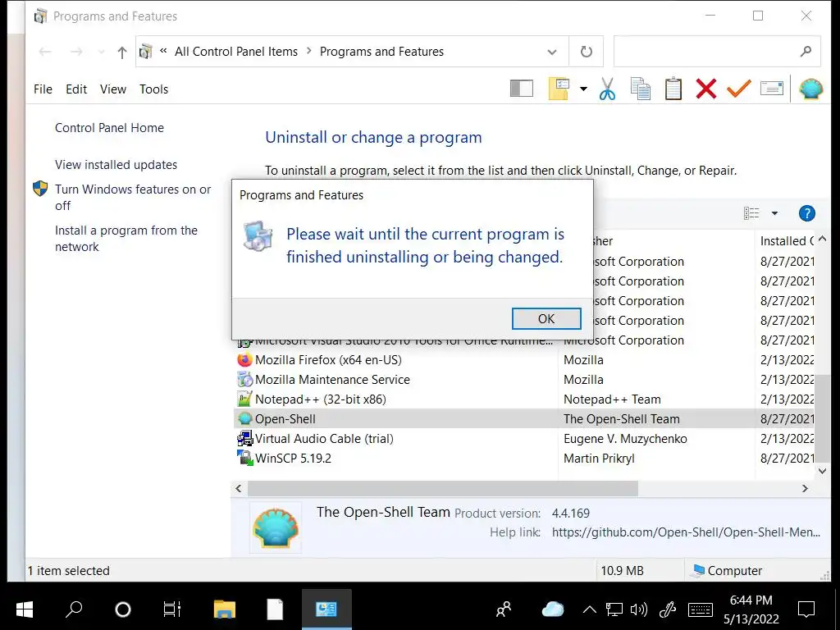Open File Explorer from the taskbar
This screenshot has width=840, height=630.
click(x=225, y=609)
